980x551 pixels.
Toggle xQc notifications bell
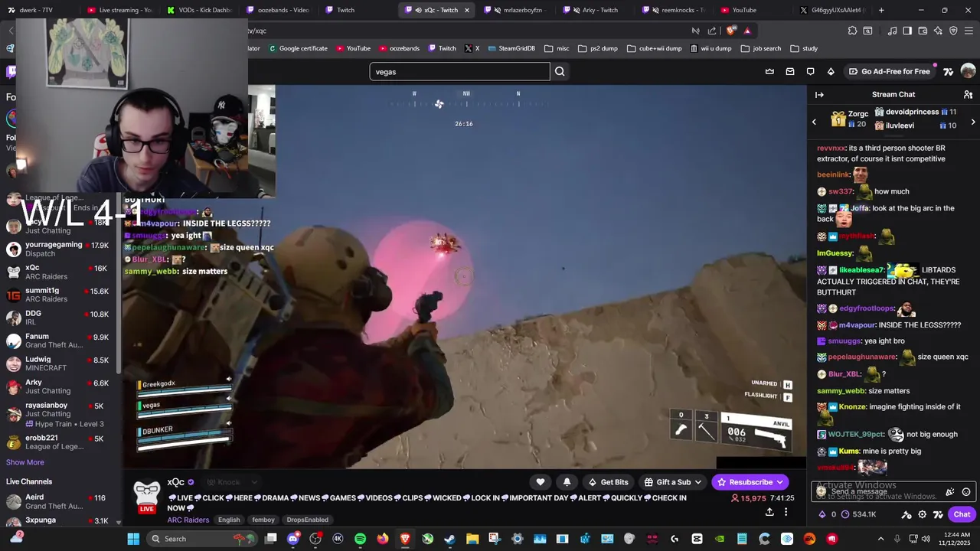[567, 482]
